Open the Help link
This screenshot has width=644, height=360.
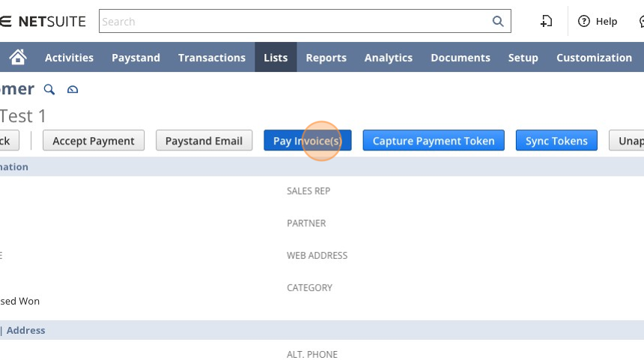pyautogui.click(x=607, y=22)
